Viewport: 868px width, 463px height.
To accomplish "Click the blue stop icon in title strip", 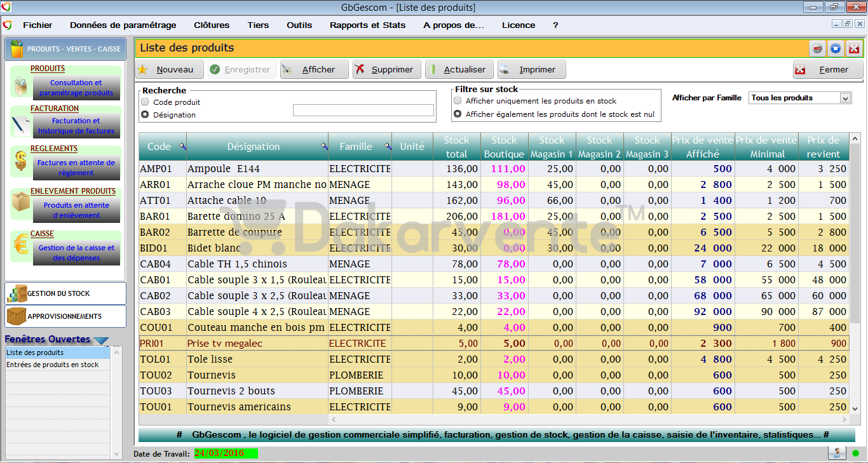I will pos(836,48).
